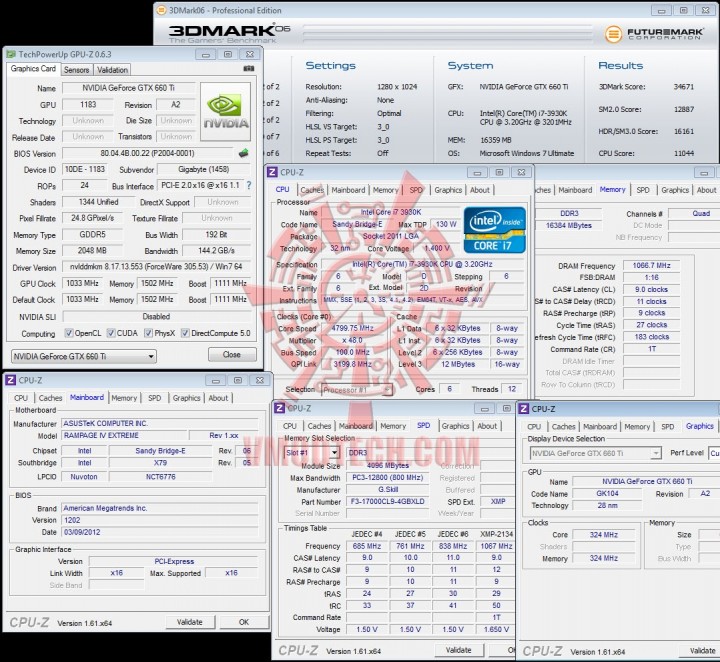Open SPD tab in CPU-Z Mainboard window
Screen dimensions: 720x662
(155, 398)
